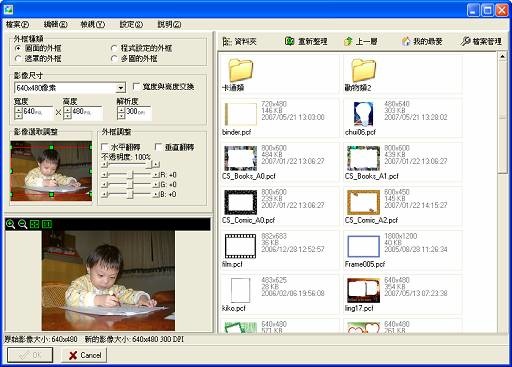Click the 解析度 field showing 300
The image size is (512, 367).
[x=138, y=113]
